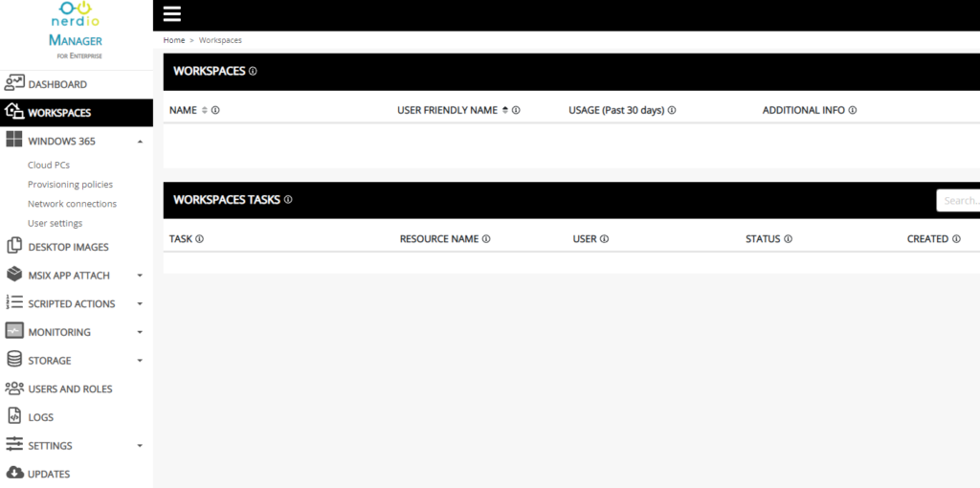
Task: Expand the Storage arrow
Action: tap(140, 361)
